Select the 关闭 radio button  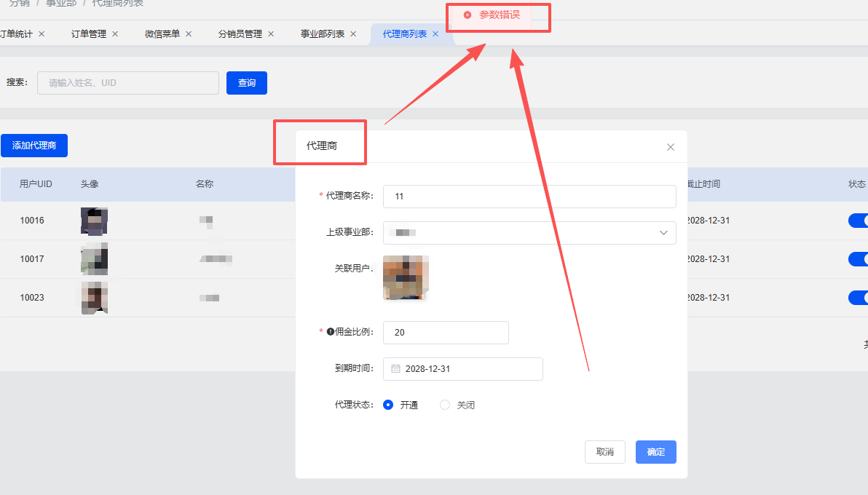pyautogui.click(x=444, y=405)
